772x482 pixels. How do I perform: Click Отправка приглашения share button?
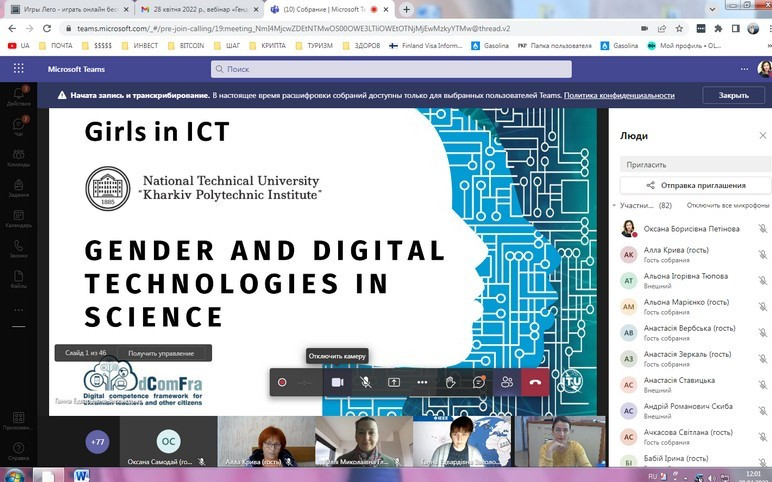pyautogui.click(x=695, y=185)
